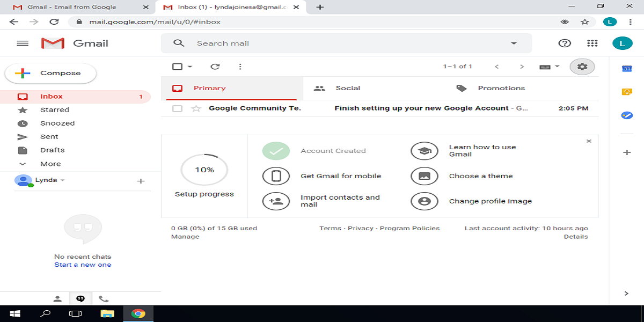Open the Windows Start menu
This screenshot has width=644, height=322.
click(15, 313)
